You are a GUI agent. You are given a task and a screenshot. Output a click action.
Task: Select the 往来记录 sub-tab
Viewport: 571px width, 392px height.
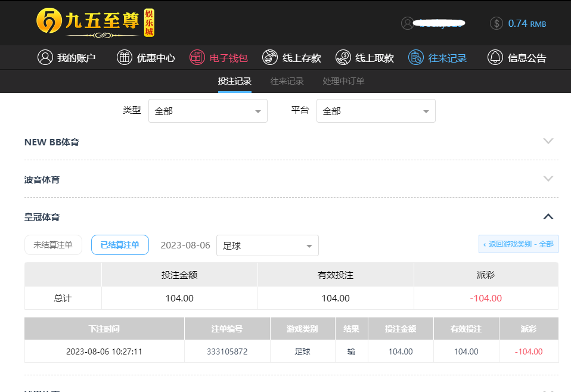click(287, 81)
